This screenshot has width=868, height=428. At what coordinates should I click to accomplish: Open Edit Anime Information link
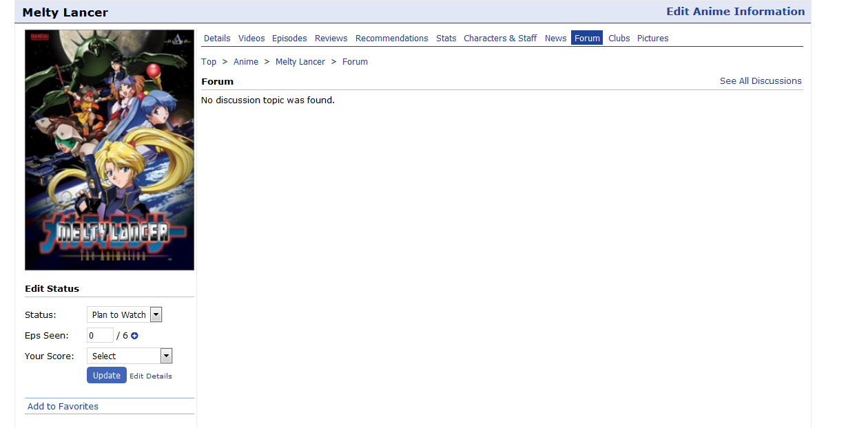click(x=735, y=12)
